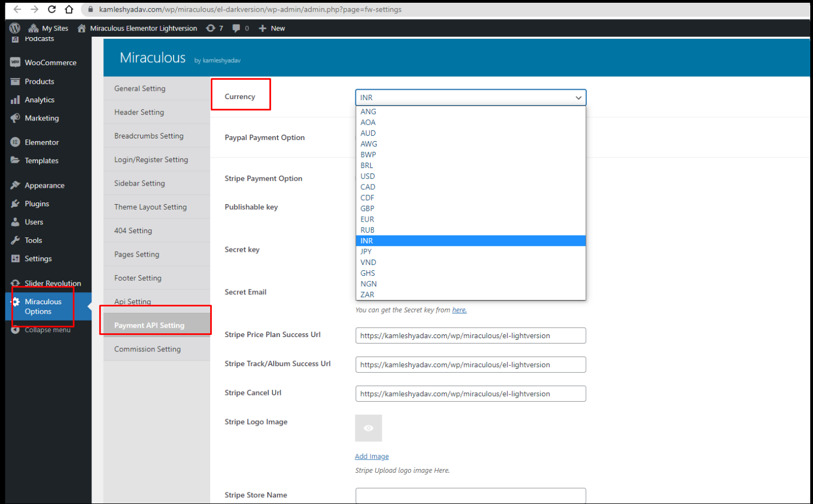This screenshot has width=813, height=504.
Task: Click the Marketing megaphone icon
Action: [x=15, y=118]
